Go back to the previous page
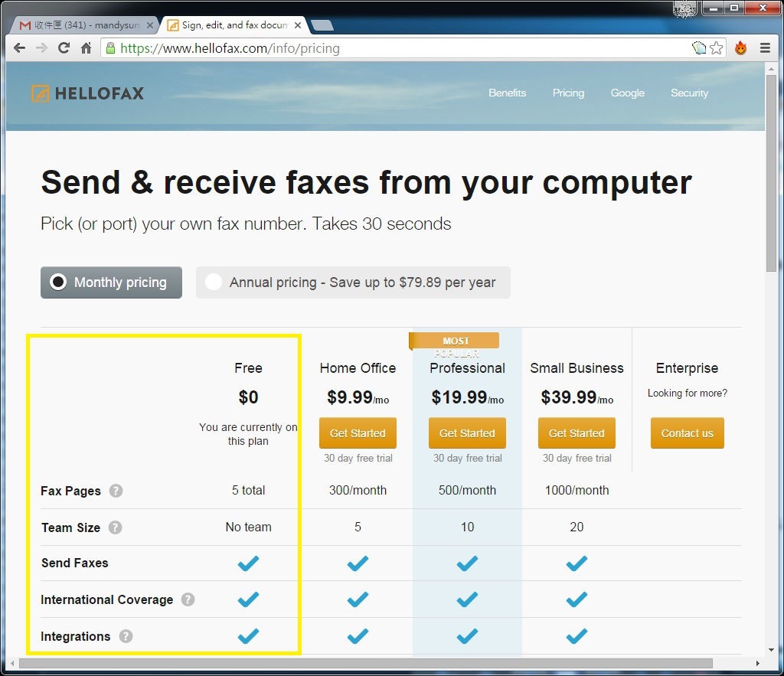This screenshot has height=676, width=784. (19, 48)
